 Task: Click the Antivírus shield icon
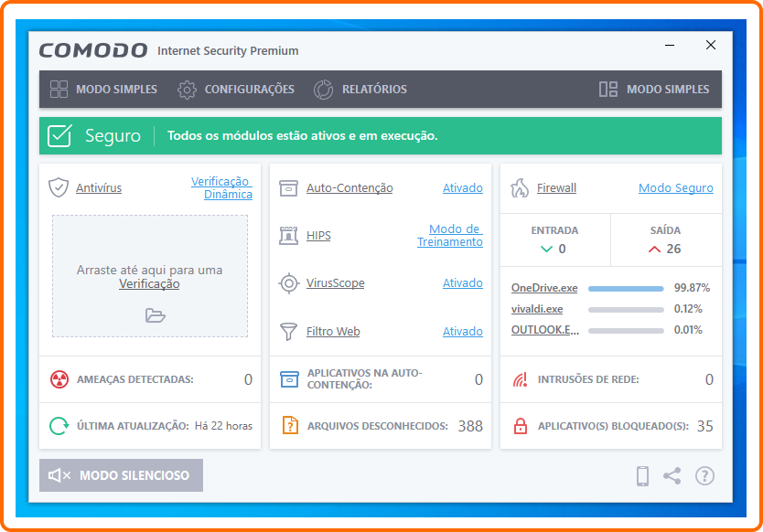59,187
